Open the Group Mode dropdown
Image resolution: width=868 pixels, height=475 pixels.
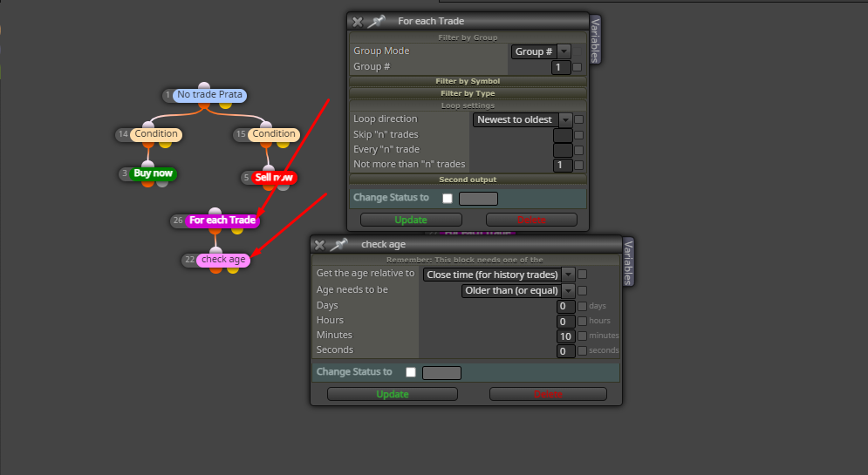coord(541,51)
